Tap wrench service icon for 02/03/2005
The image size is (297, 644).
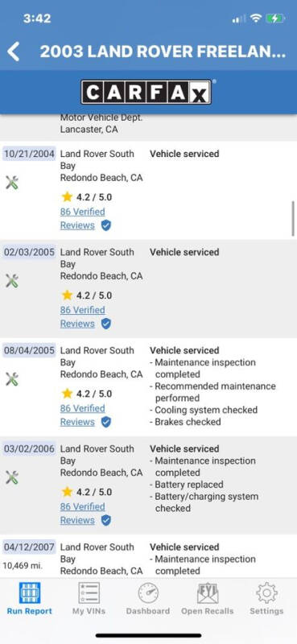click(12, 281)
